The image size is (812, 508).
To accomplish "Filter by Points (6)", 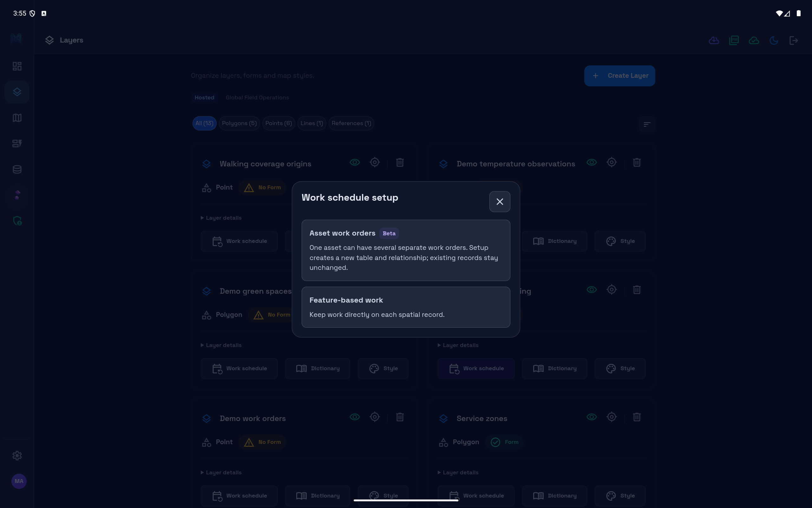I will point(278,123).
